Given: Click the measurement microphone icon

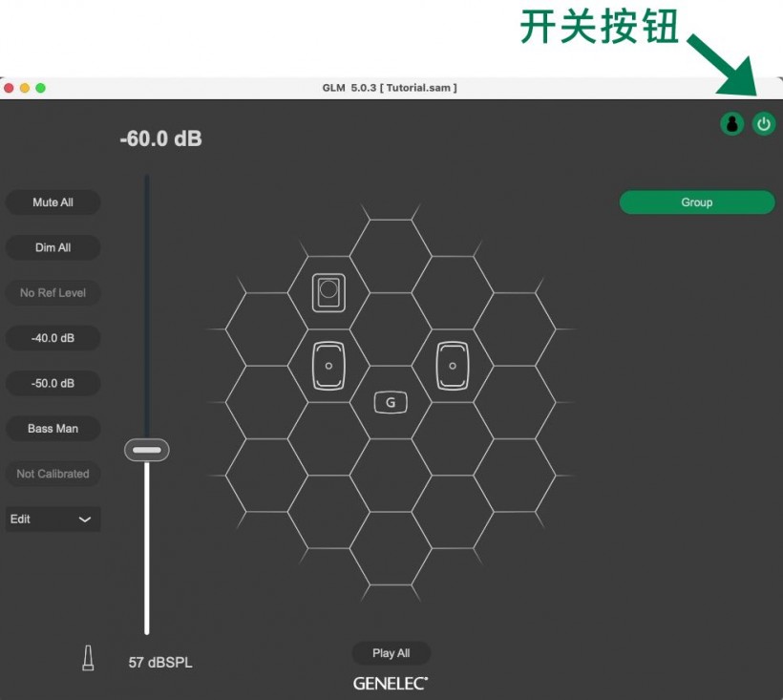Looking at the screenshot, I should click(88, 658).
